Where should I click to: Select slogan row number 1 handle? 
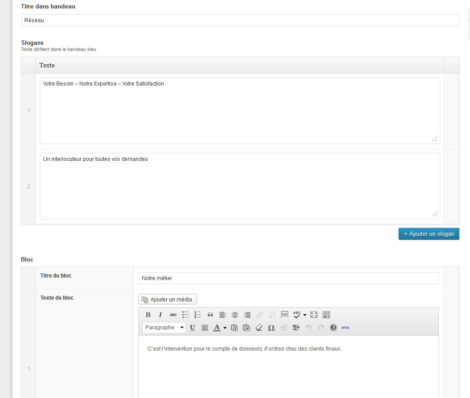[28, 111]
